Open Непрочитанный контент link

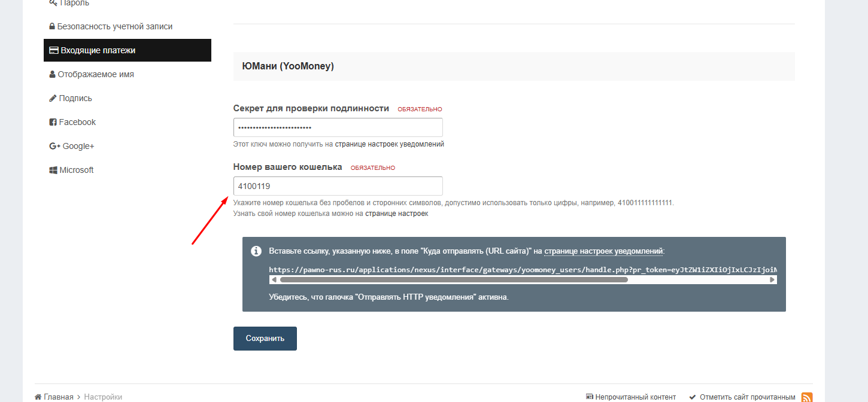pyautogui.click(x=636, y=397)
